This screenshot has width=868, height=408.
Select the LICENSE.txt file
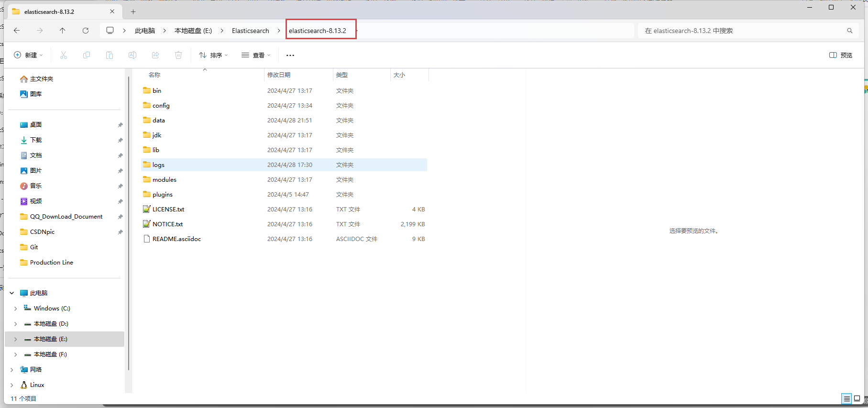pos(284,209)
